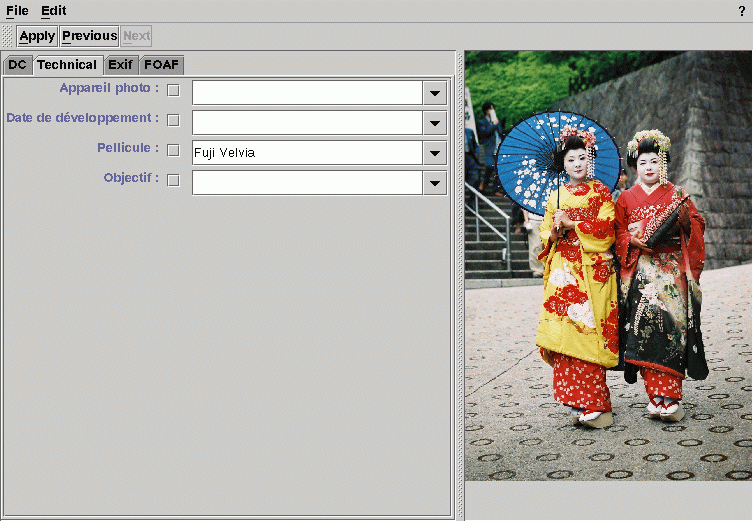Image resolution: width=753 pixels, height=521 pixels.
Task: Expand the Objectif dropdown arrow
Action: [x=435, y=183]
